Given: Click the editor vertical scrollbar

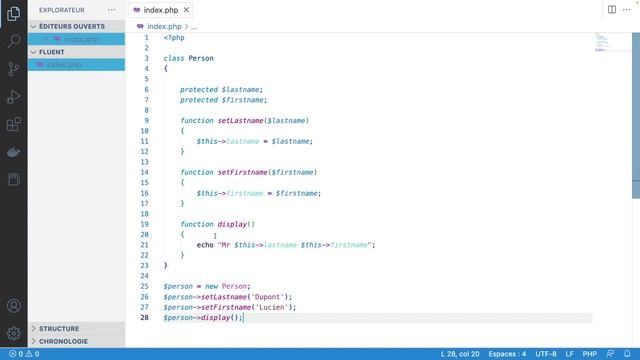Looking at the screenshot, I should [636, 116].
